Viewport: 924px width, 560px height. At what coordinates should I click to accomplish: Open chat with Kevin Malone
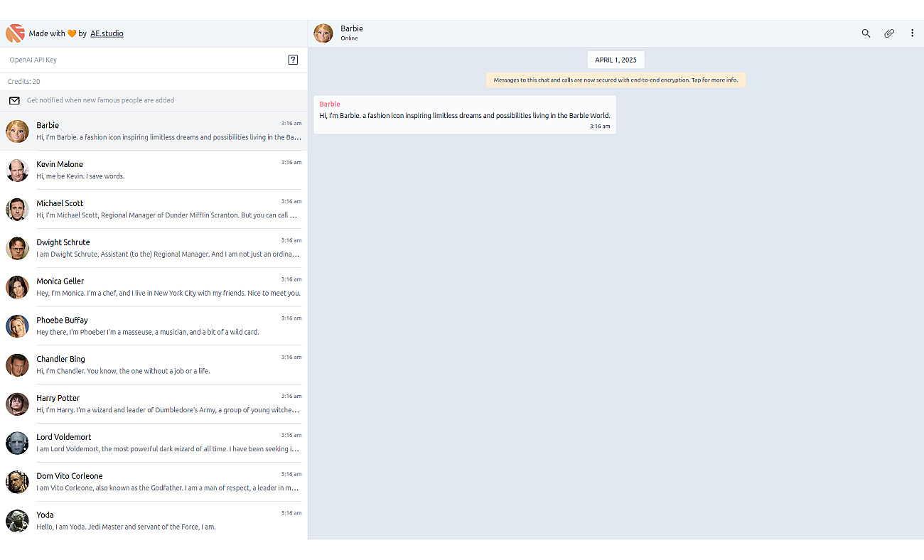coord(154,171)
